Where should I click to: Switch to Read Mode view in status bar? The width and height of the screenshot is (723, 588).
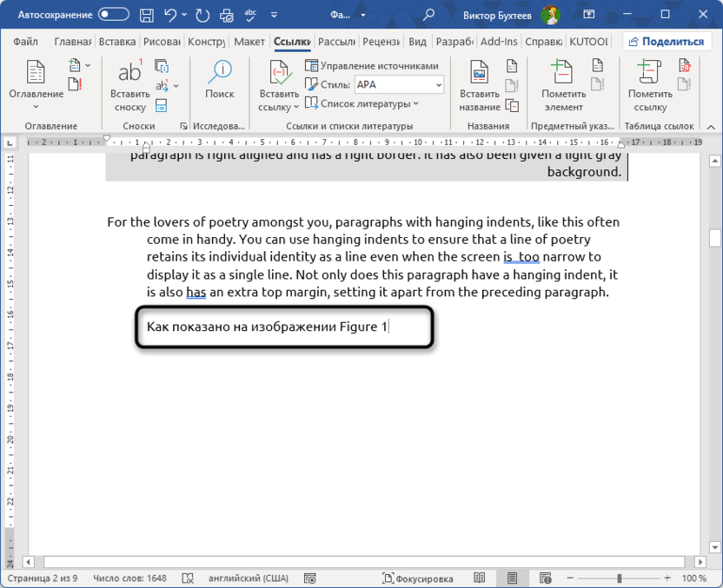coord(480,578)
